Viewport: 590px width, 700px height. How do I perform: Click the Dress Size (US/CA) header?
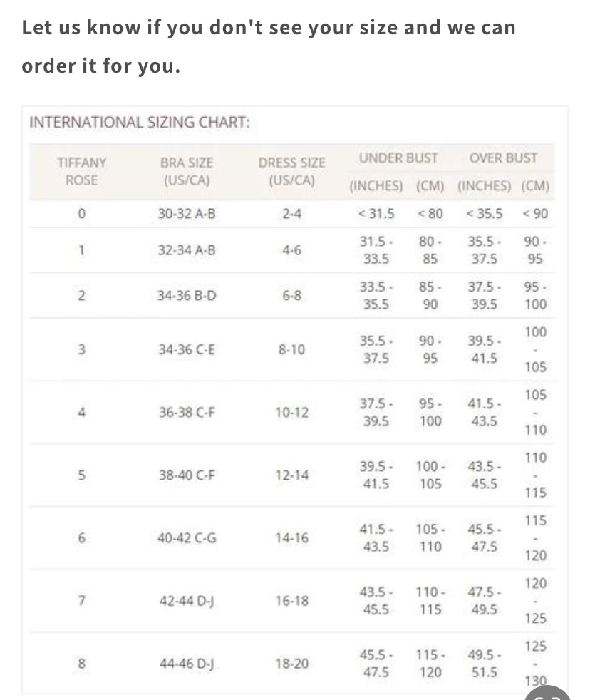pos(291,172)
